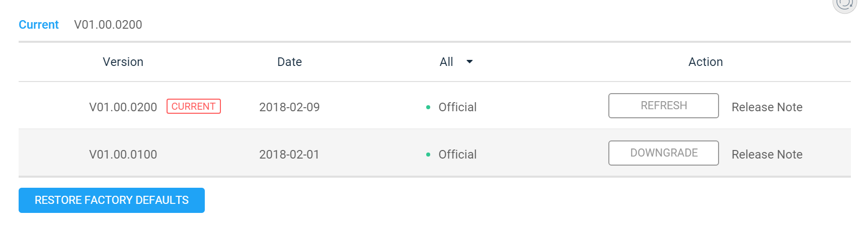Click RESTORE FACTORY DEFAULTS button
The width and height of the screenshot is (868, 225).
(112, 200)
